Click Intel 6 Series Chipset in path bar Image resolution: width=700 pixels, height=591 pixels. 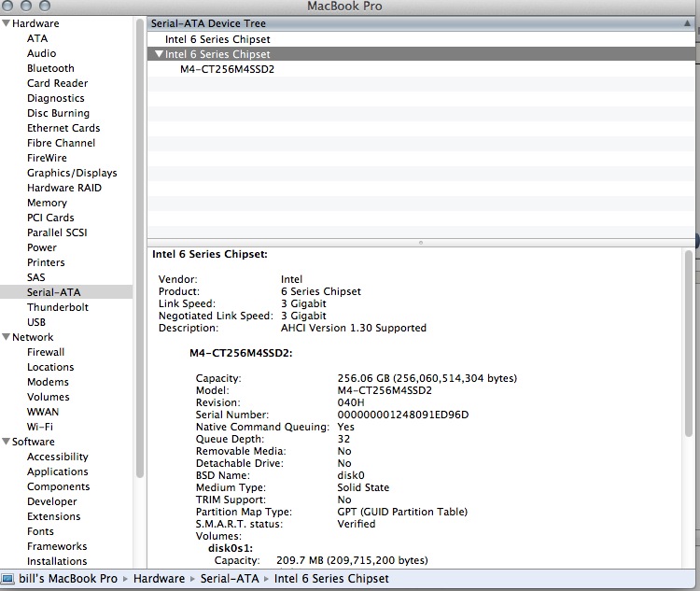331,579
